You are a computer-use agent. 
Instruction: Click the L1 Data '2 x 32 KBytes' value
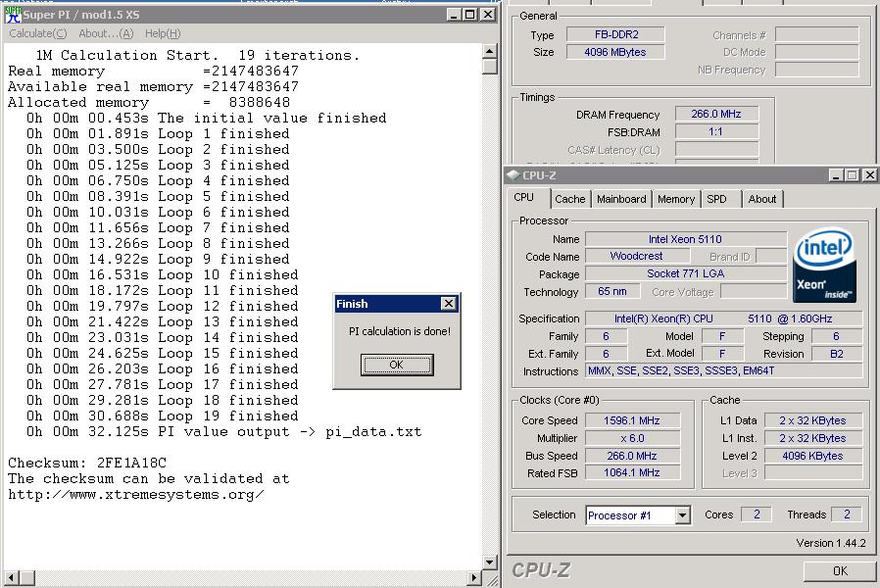click(x=812, y=420)
